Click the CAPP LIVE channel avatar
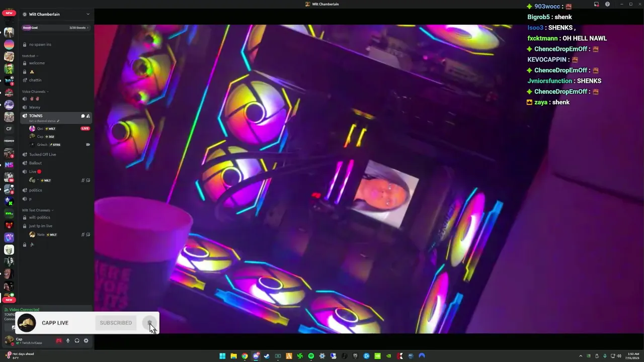Screen dimensions: 644x362 pos(27,323)
